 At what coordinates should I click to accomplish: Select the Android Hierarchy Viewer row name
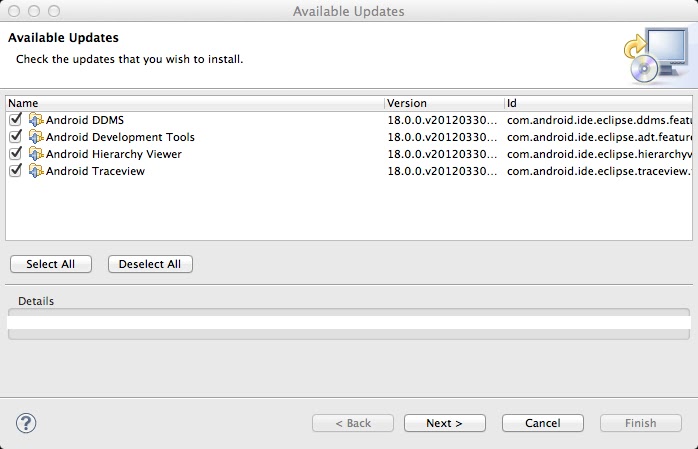click(x=114, y=154)
